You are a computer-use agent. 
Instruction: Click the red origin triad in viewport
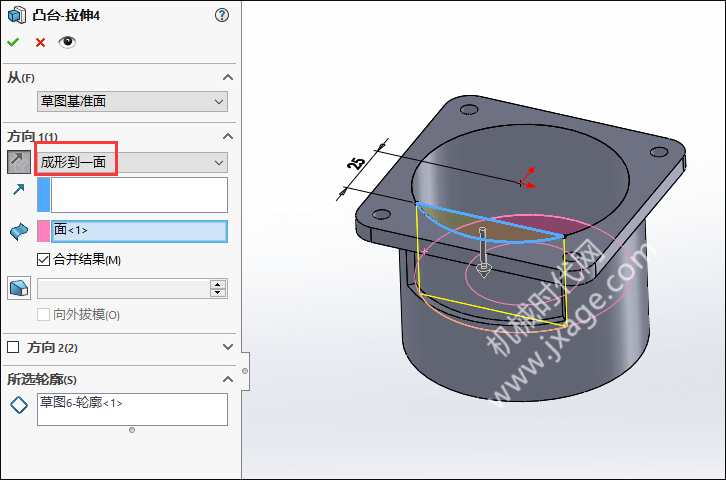coord(527,179)
